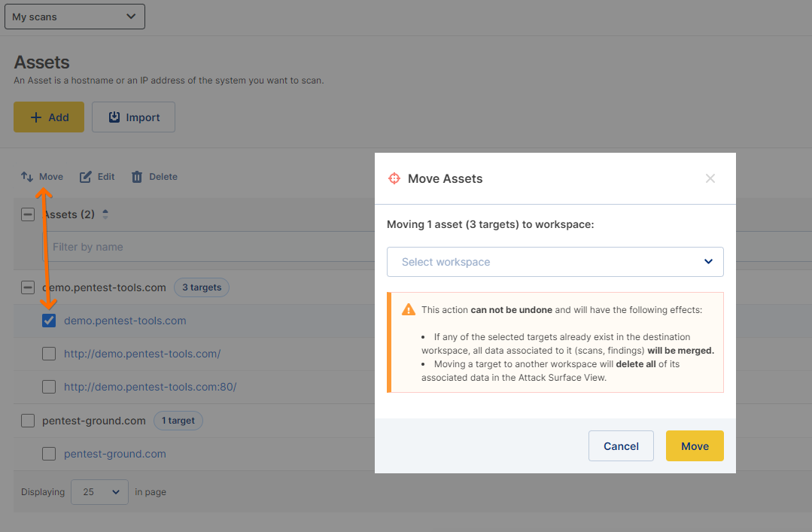
Task: Click the demo.pentest-tools.com asset group name
Action: [x=104, y=287]
